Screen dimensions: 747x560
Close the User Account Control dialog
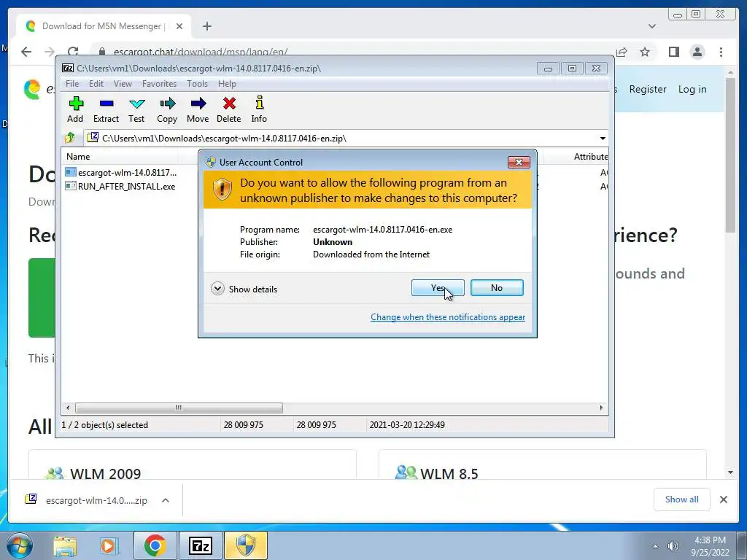519,163
